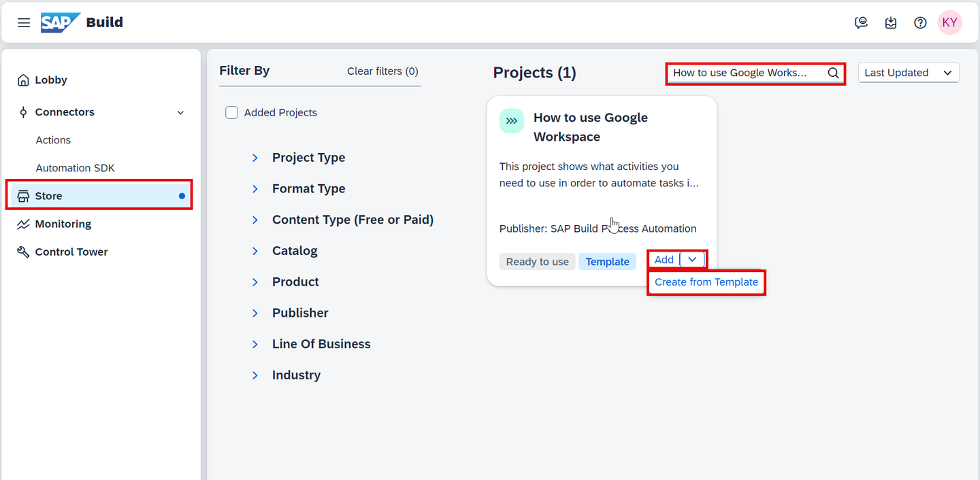980x480 pixels.
Task: Click the project description text
Action: (x=599, y=175)
